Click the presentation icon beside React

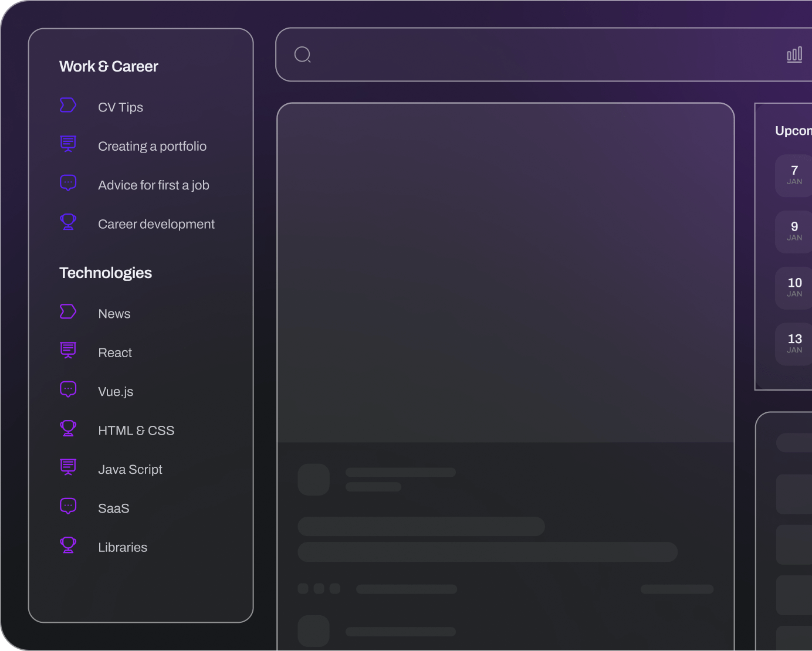pyautogui.click(x=68, y=350)
